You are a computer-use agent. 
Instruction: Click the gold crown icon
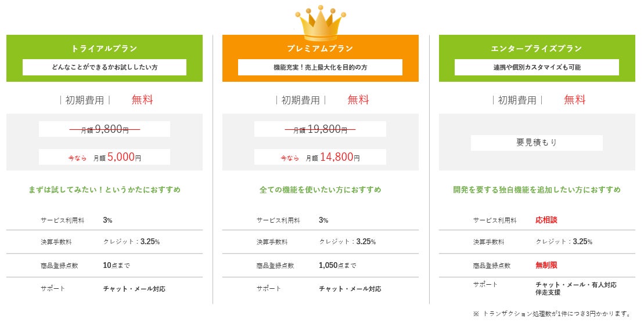point(320,23)
